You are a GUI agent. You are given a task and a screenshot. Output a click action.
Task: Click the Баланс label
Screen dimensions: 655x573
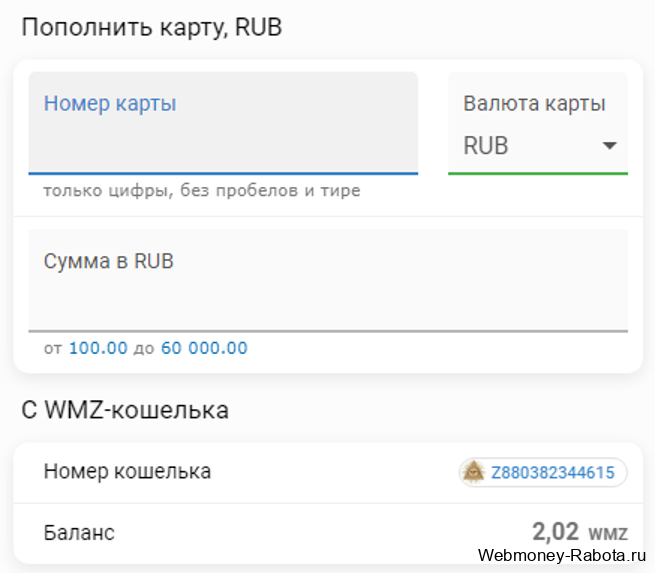coord(79,533)
